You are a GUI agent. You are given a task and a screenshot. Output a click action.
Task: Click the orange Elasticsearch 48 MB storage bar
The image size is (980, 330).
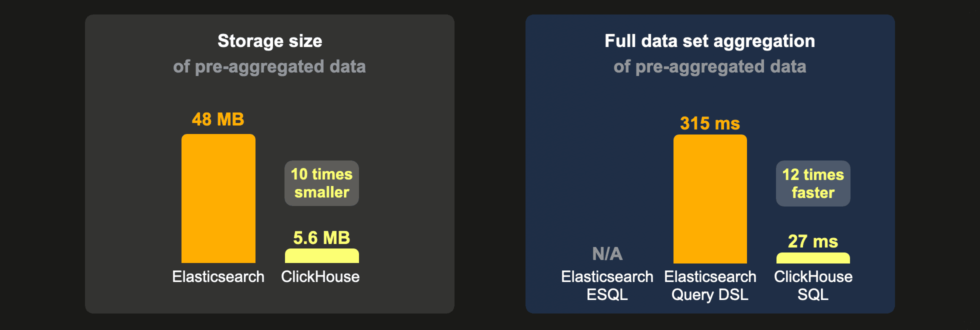coord(218,198)
